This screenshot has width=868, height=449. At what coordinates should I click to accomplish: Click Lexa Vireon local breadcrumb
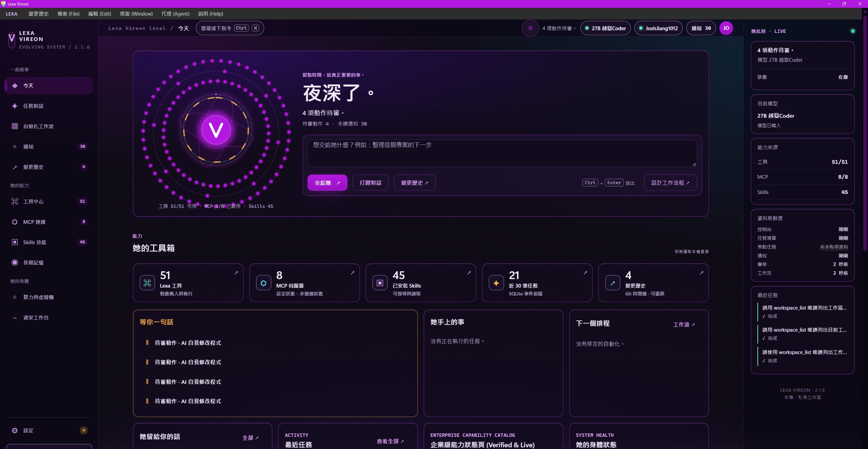[x=137, y=28]
